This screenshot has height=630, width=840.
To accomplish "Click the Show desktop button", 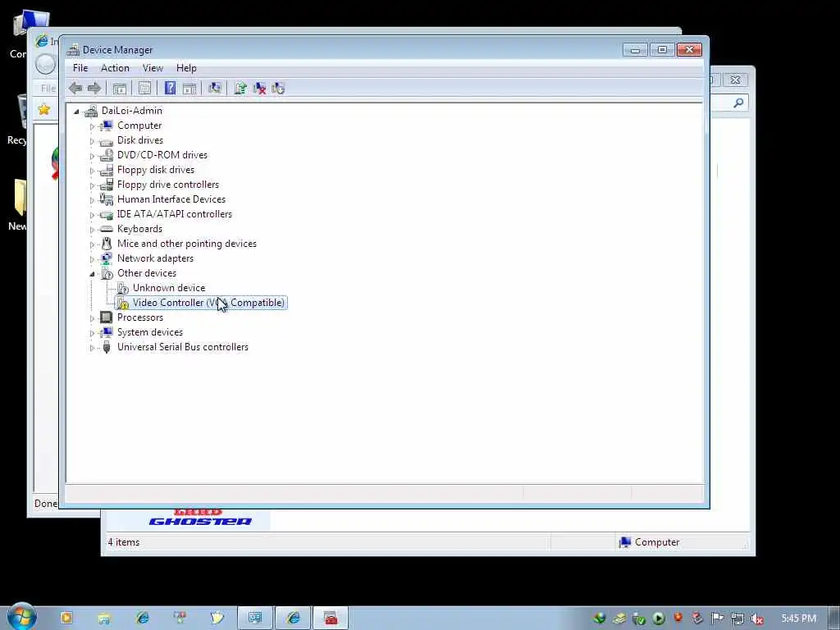I will click(x=834, y=619).
